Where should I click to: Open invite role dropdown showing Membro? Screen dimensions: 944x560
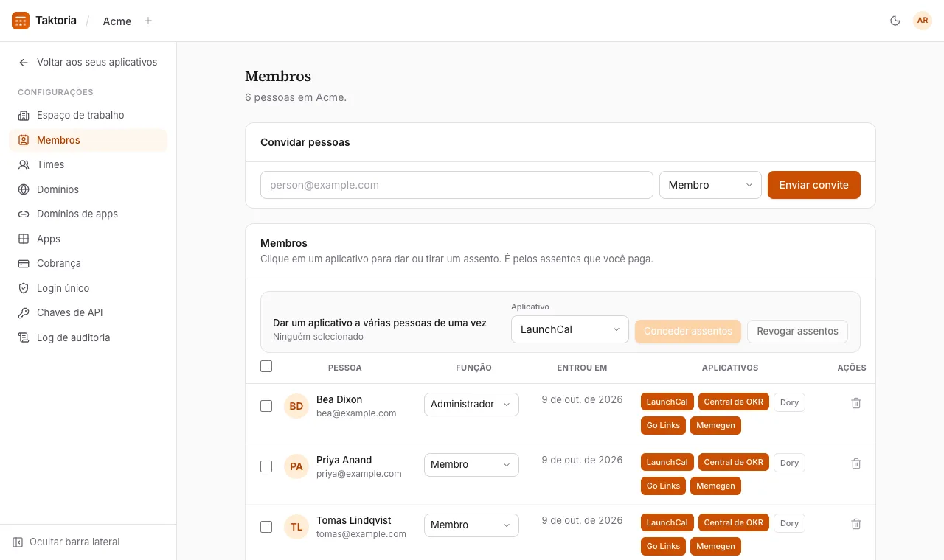[710, 185]
